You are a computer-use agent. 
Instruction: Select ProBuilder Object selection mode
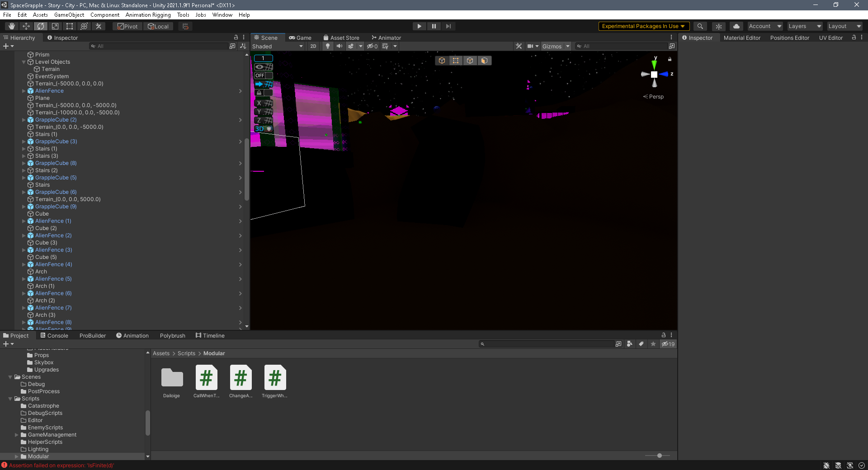tap(442, 61)
